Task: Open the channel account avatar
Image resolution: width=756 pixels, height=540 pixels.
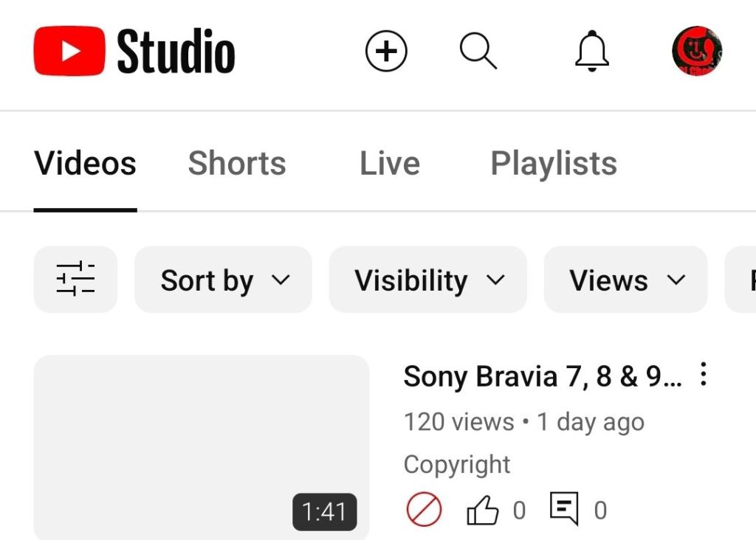Action: [x=697, y=52]
